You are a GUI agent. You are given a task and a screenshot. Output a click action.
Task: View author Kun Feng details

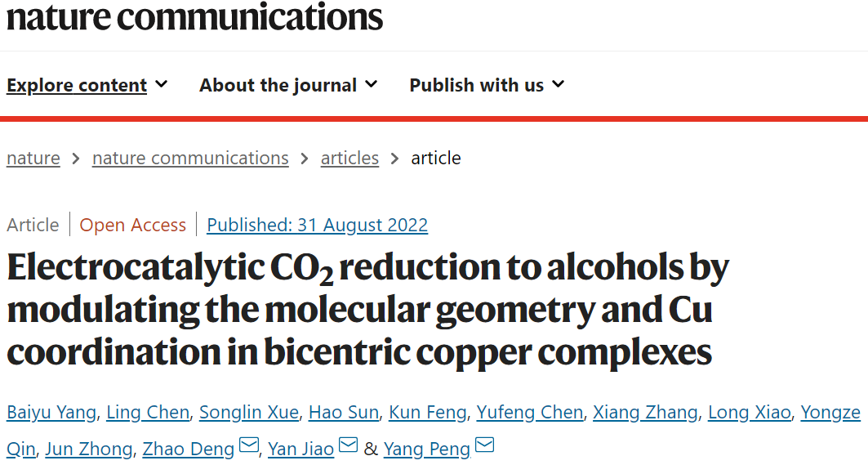pos(428,413)
